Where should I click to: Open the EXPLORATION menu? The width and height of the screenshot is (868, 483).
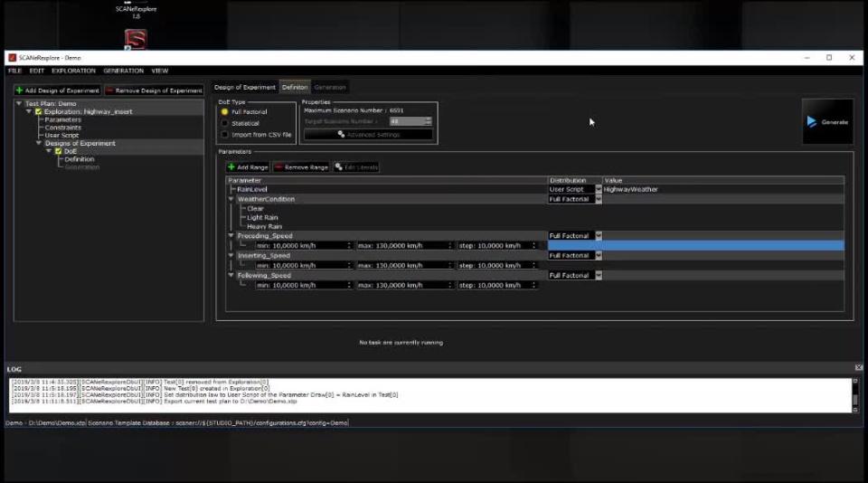click(x=73, y=71)
